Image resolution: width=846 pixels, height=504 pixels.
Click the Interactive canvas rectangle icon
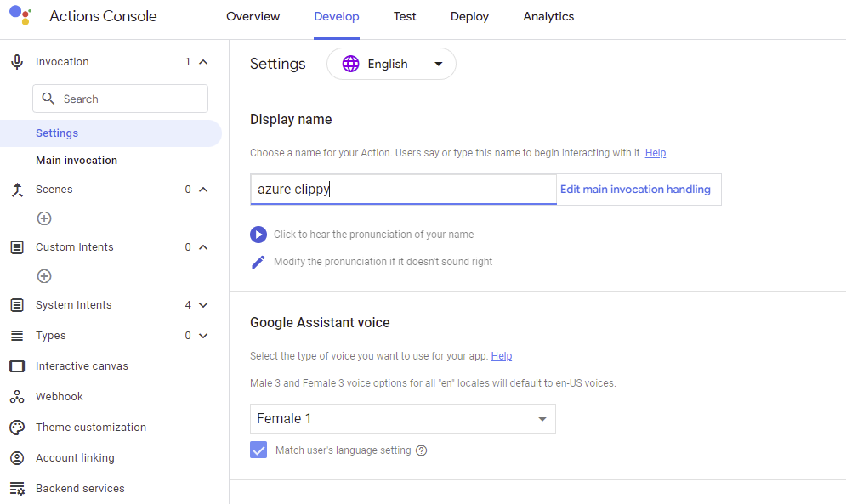[x=17, y=366]
